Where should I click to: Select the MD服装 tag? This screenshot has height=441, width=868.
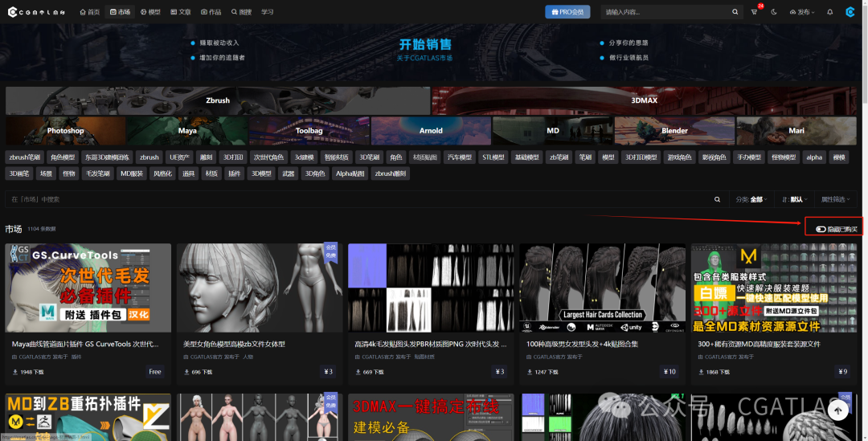pos(132,174)
